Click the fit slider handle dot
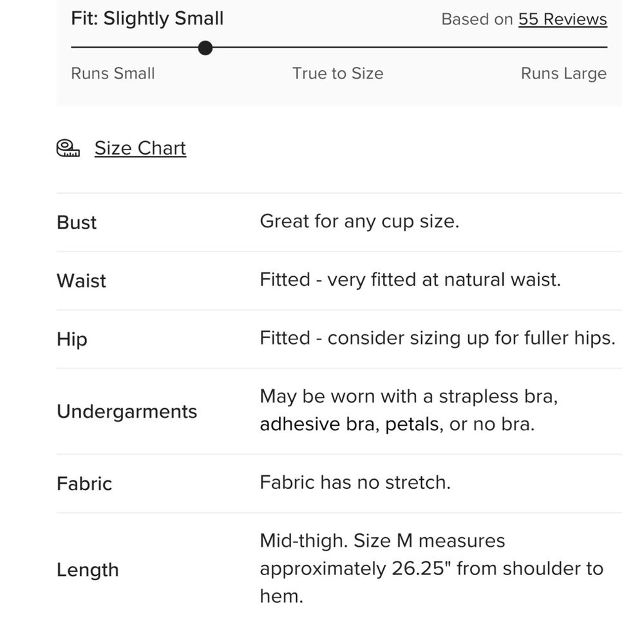Screen dimensions: 644x644 click(205, 48)
